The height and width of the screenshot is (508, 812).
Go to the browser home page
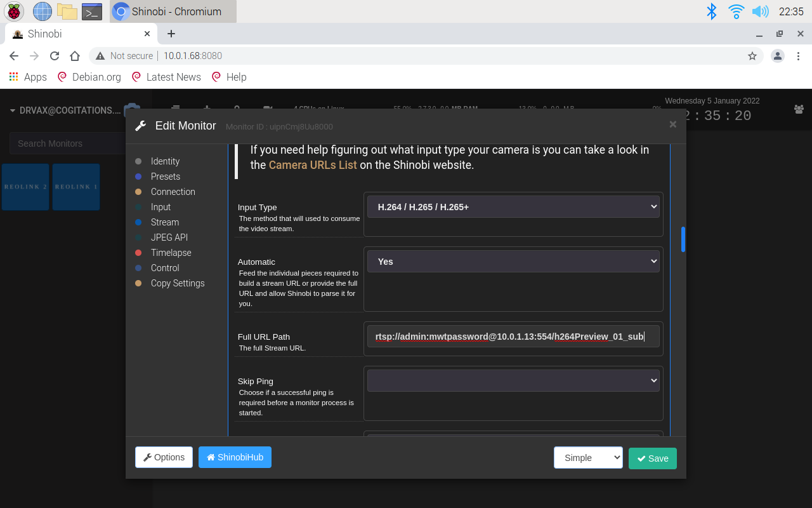click(75, 56)
